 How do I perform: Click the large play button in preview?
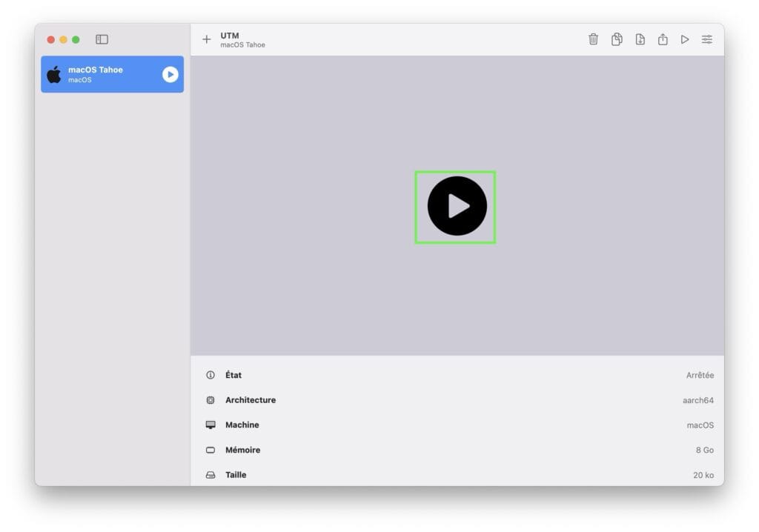pos(457,206)
